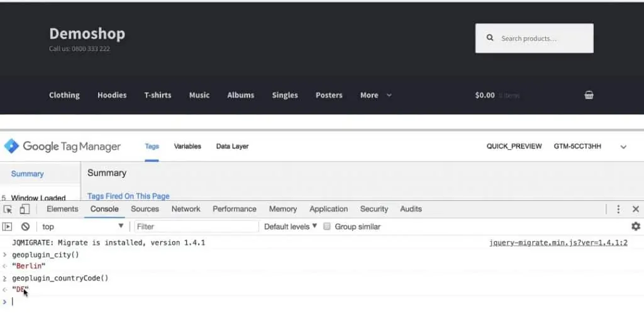
Task: Open the Audits tab
Action: coord(411,209)
